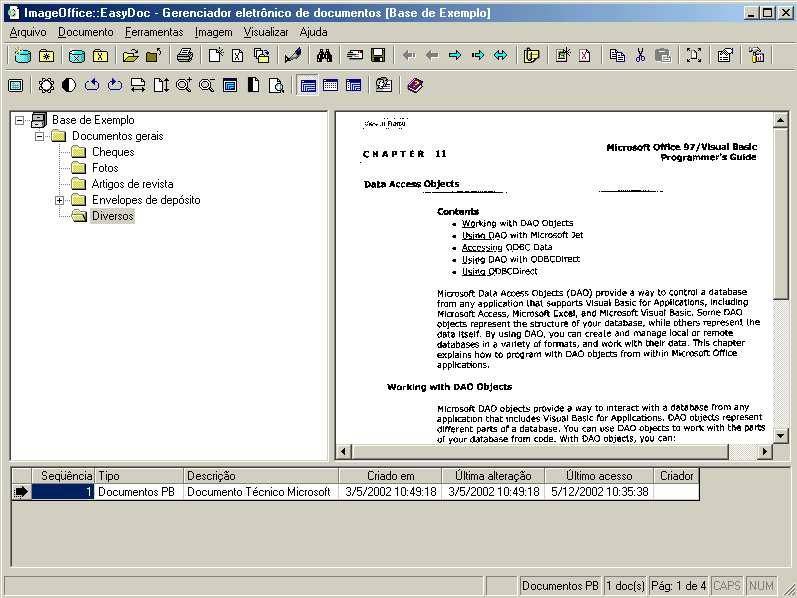The image size is (797, 598).
Task: Click the full screen view icon
Action: coord(694,55)
